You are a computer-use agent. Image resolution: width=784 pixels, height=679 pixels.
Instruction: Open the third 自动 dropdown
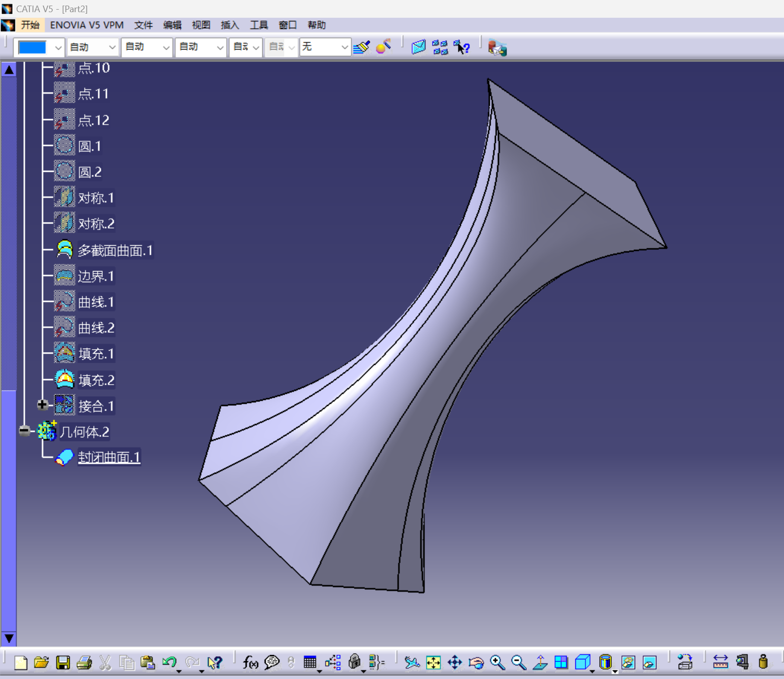point(201,47)
